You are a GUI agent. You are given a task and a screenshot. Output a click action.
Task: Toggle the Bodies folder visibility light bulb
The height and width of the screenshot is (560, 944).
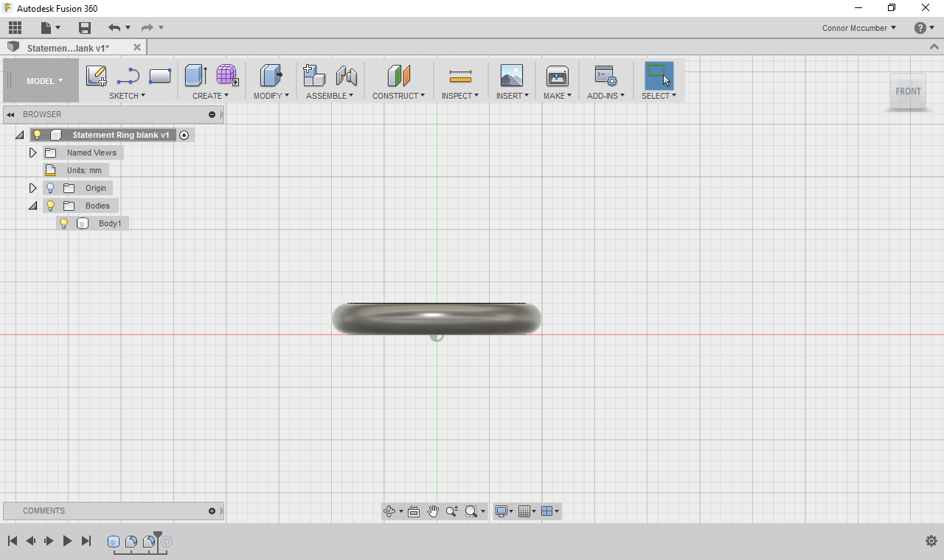pyautogui.click(x=50, y=206)
